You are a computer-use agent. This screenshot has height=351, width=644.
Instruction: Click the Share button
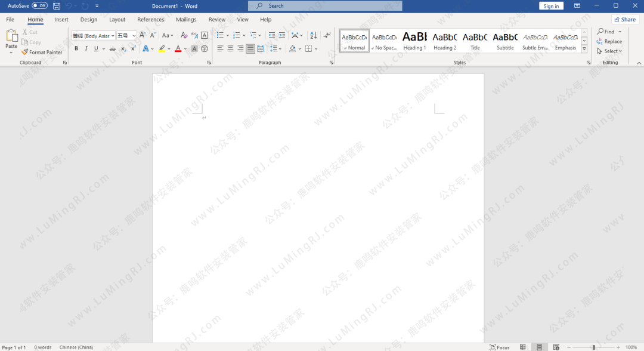625,20
